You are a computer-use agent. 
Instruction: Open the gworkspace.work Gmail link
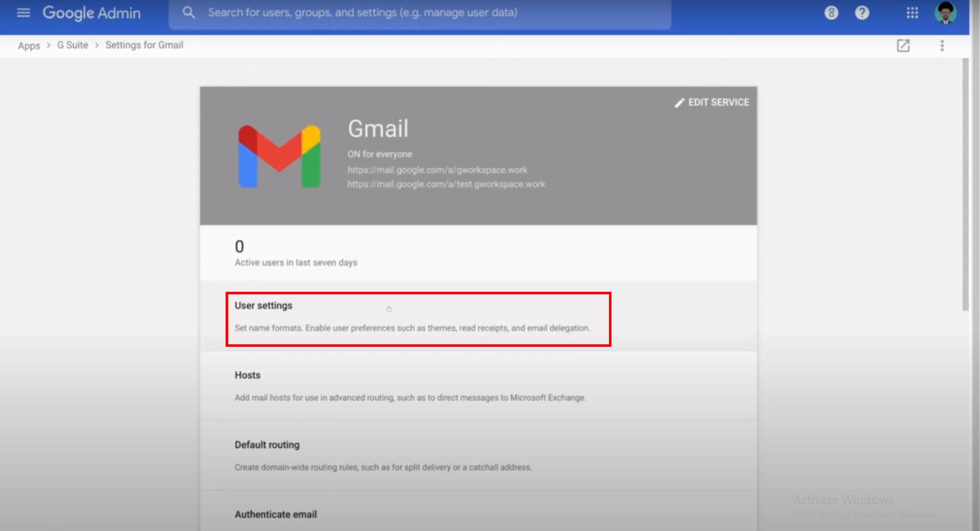click(x=437, y=170)
